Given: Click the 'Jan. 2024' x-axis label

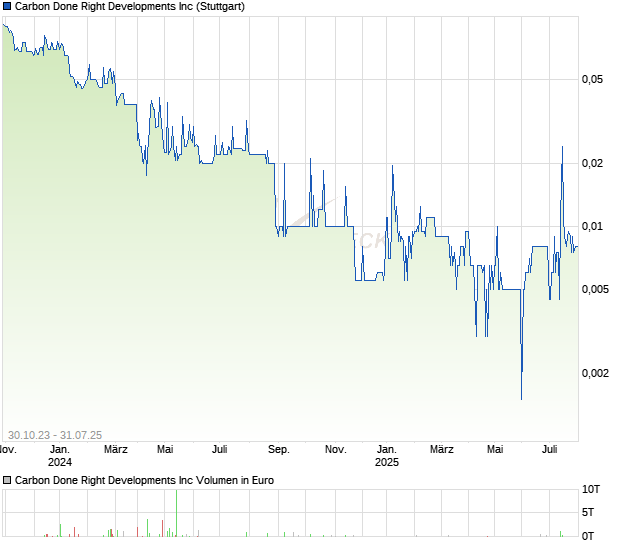Looking at the screenshot, I should click(60, 455).
